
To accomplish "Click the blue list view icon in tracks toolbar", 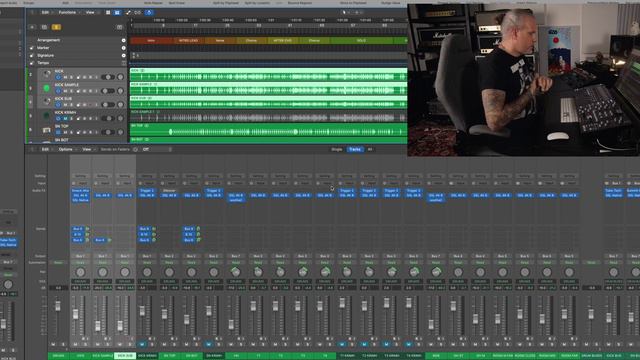I will (117, 13).
